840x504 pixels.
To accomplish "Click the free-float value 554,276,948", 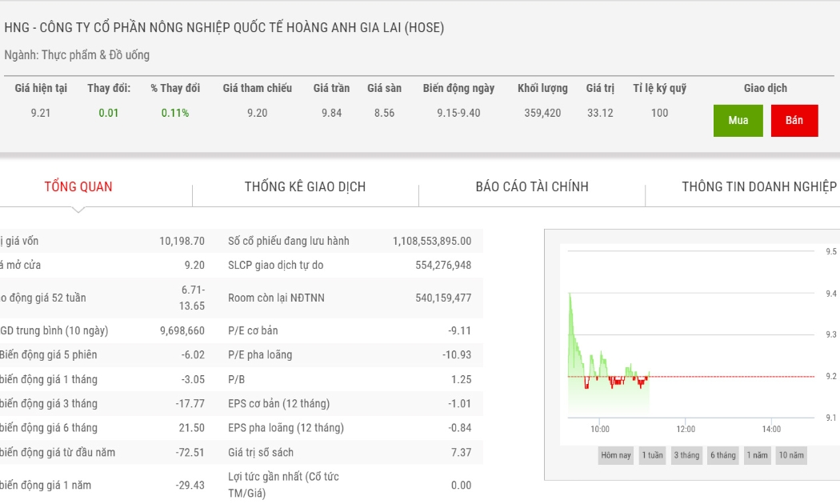I will (443, 265).
